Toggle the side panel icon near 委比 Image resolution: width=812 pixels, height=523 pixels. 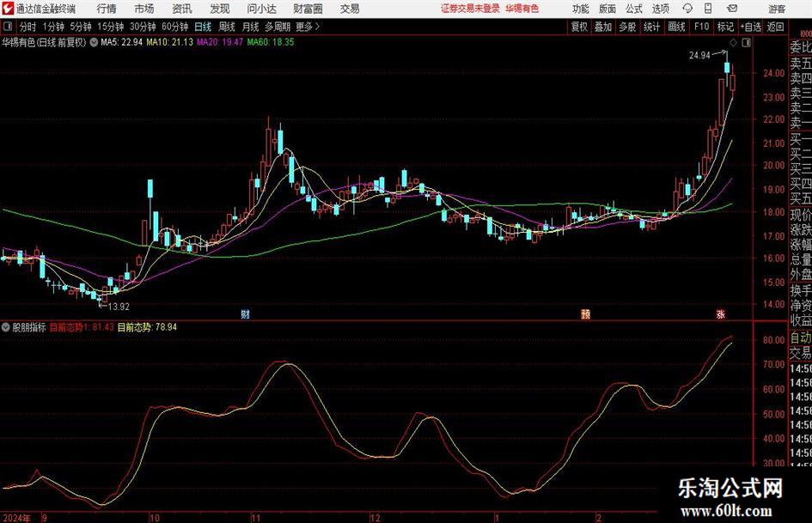click(746, 43)
